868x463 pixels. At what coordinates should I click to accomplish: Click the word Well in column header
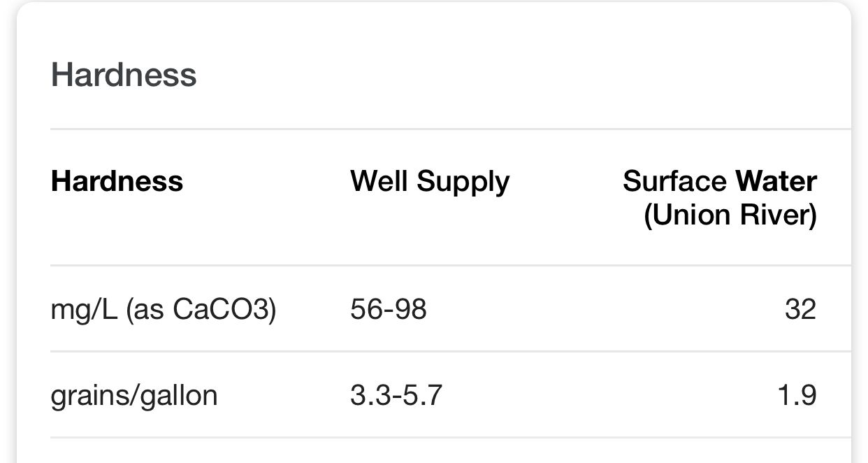pyautogui.click(x=379, y=181)
